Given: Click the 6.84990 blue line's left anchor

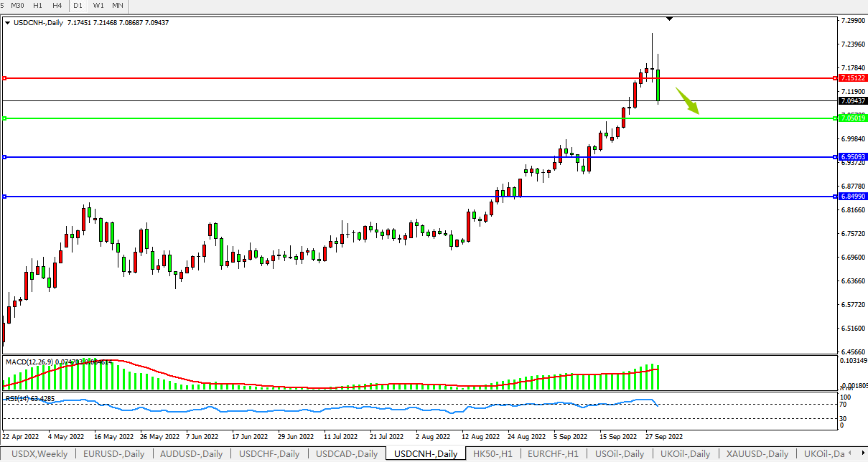Looking at the screenshot, I should click(x=4, y=197).
